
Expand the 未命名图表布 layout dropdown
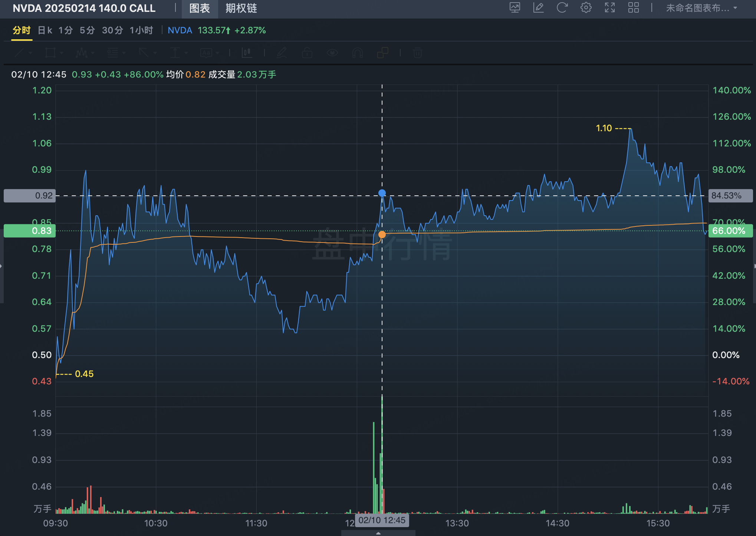[x=701, y=8]
